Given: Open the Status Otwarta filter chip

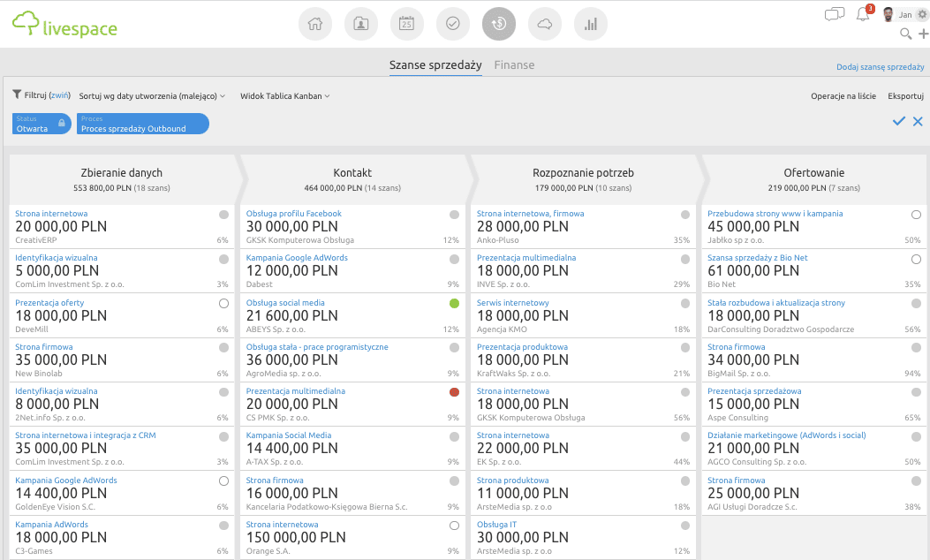Looking at the screenshot, I should (42, 124).
